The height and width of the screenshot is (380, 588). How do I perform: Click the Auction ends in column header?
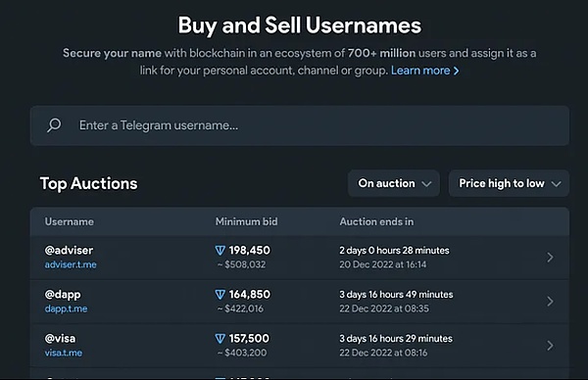coord(376,222)
